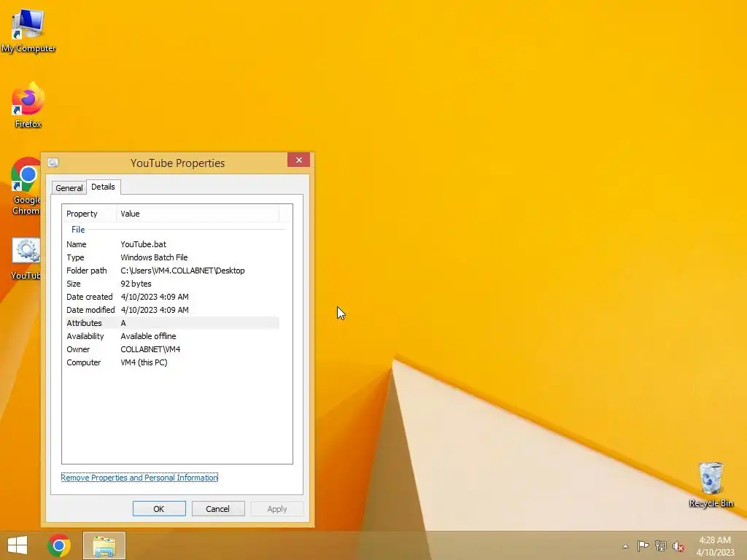
Task: Select the Size row 92 bytes
Action: click(x=172, y=284)
